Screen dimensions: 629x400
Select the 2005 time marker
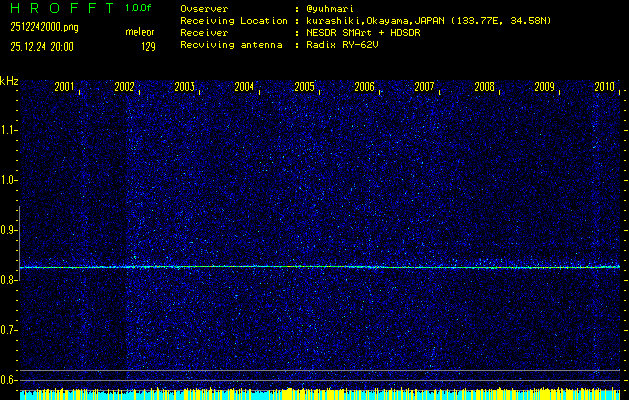(304, 88)
